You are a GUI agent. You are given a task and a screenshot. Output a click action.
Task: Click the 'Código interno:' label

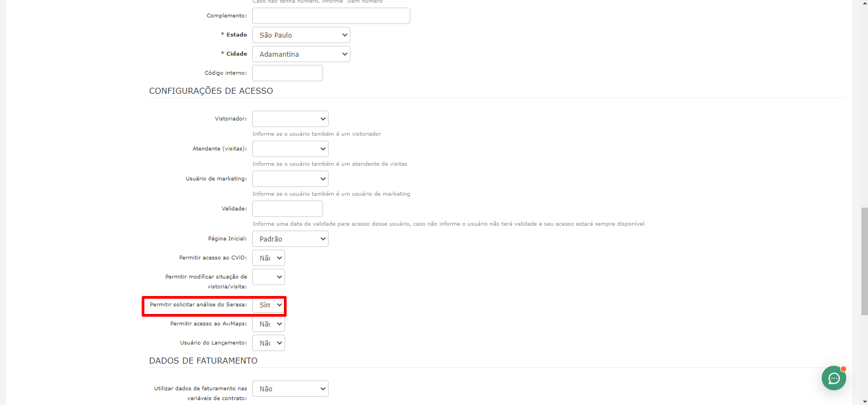click(226, 73)
